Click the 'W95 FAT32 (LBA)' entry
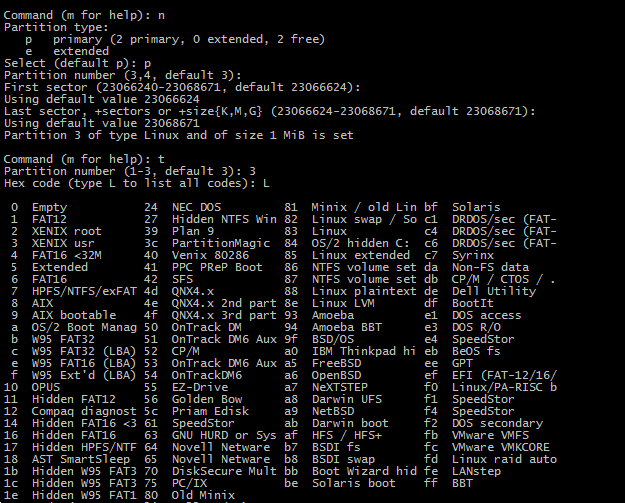This screenshot has height=503, width=625. (x=84, y=352)
